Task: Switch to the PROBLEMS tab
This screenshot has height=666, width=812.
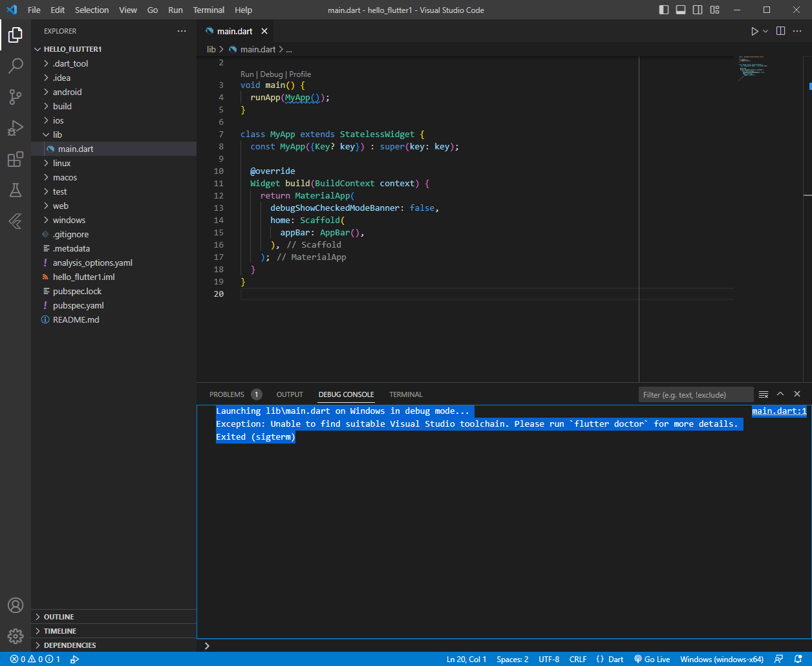Action: point(235,394)
